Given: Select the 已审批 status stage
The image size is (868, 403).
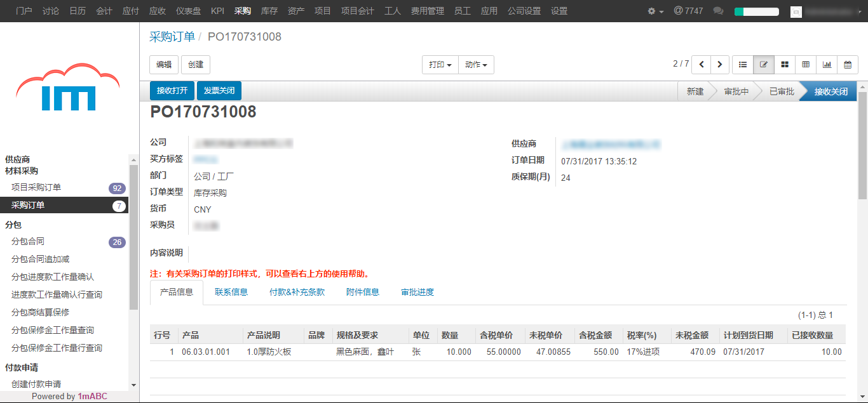Looking at the screenshot, I should (x=782, y=91).
